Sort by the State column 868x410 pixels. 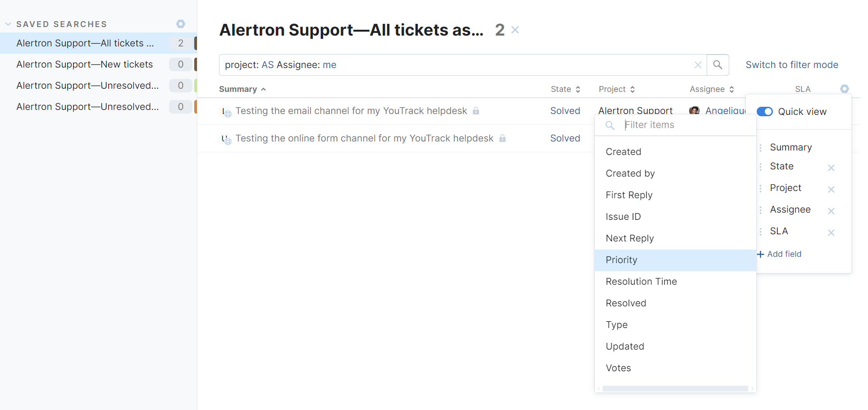pyautogui.click(x=565, y=89)
